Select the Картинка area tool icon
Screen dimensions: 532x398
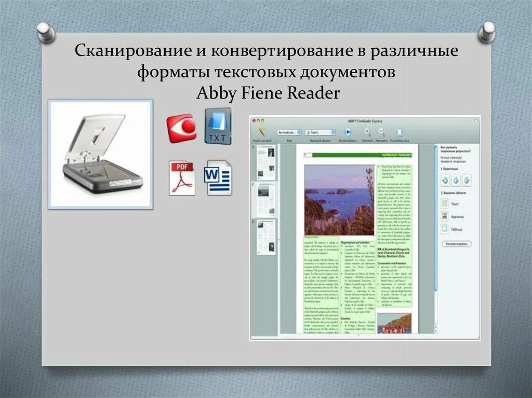(445, 216)
